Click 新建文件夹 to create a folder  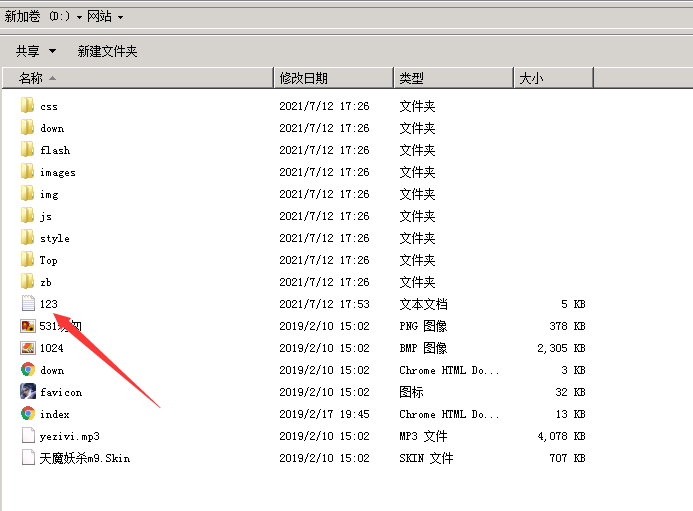tap(107, 51)
